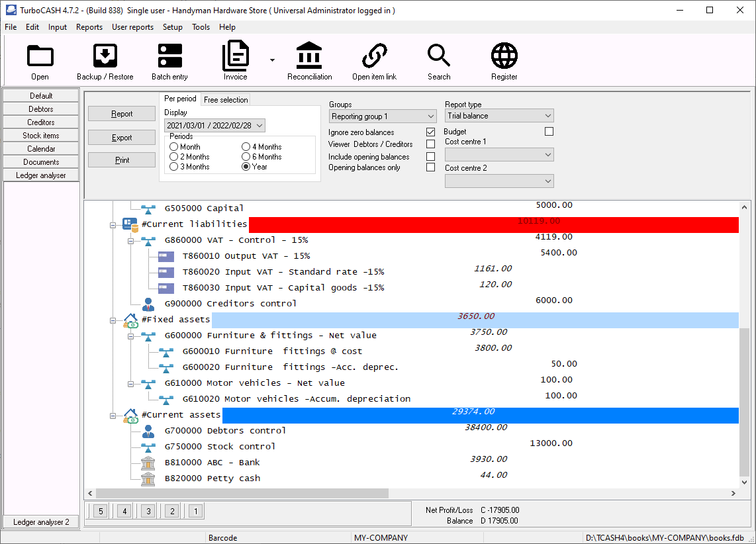Click the Register globe icon
Viewport: 756px width, 544px height.
(504, 56)
